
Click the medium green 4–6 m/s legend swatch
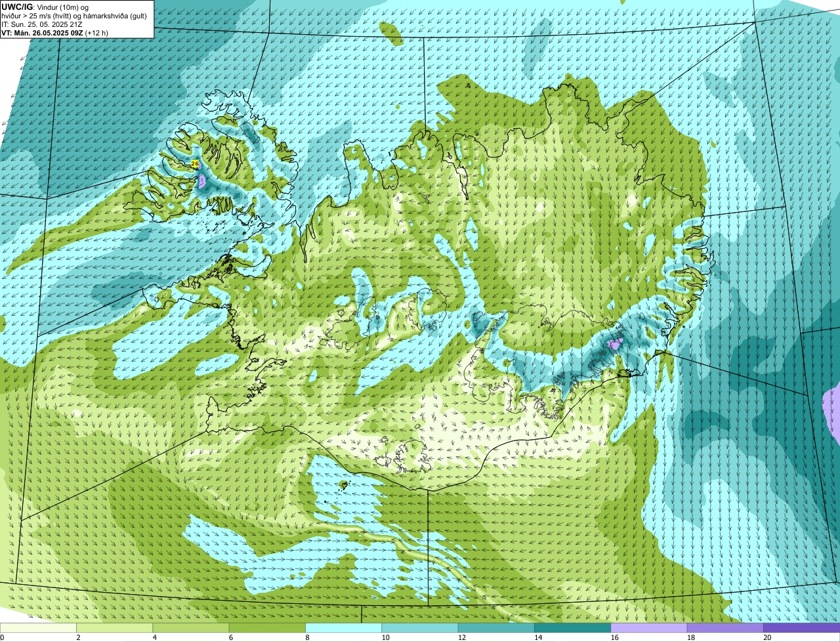click(x=191, y=628)
